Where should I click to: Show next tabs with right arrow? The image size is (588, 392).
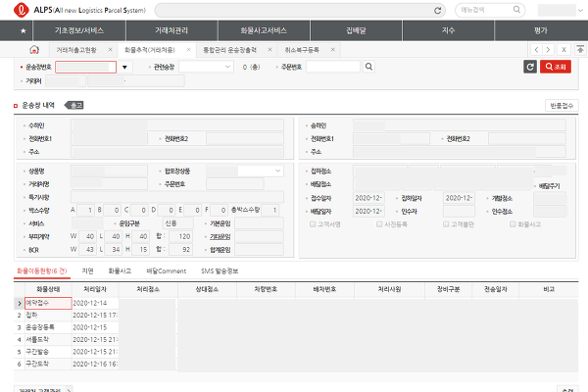pos(548,50)
